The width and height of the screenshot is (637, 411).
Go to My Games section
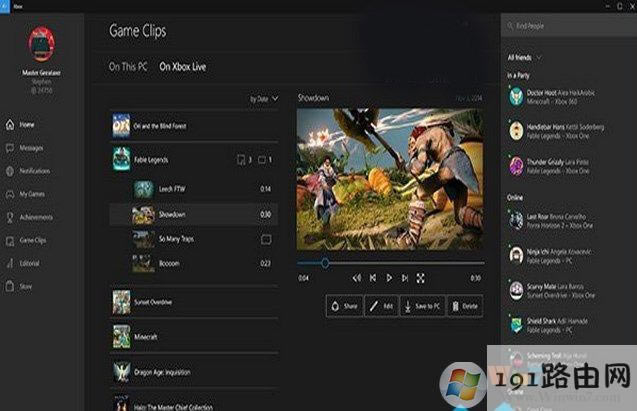coord(31,194)
